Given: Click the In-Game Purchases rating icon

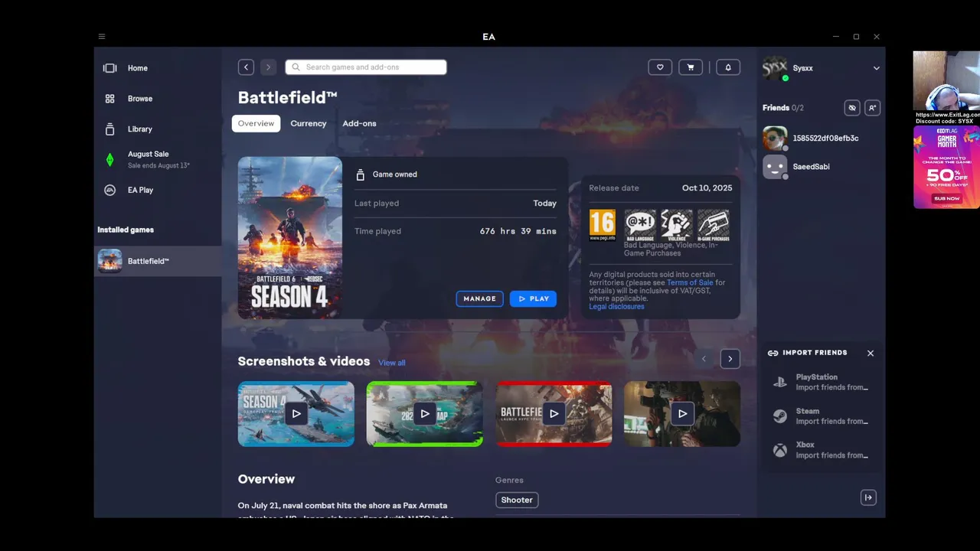Looking at the screenshot, I should [x=713, y=226].
